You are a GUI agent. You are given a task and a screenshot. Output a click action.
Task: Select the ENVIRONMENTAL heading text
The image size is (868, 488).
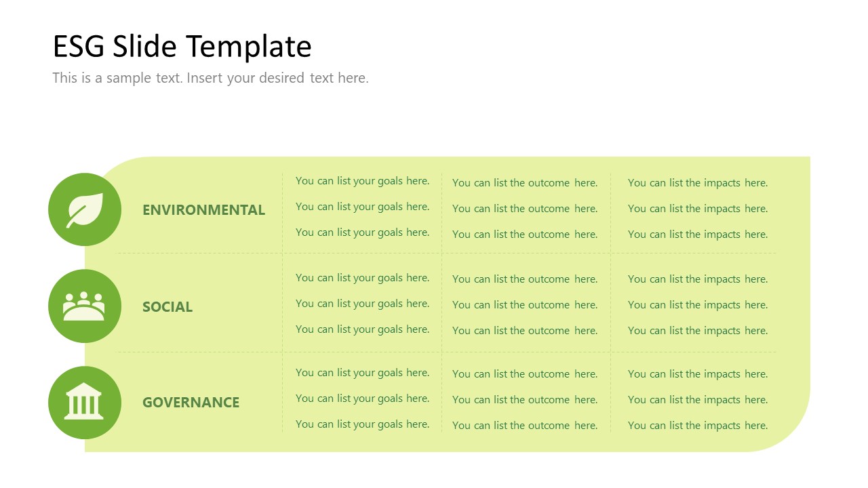point(203,210)
